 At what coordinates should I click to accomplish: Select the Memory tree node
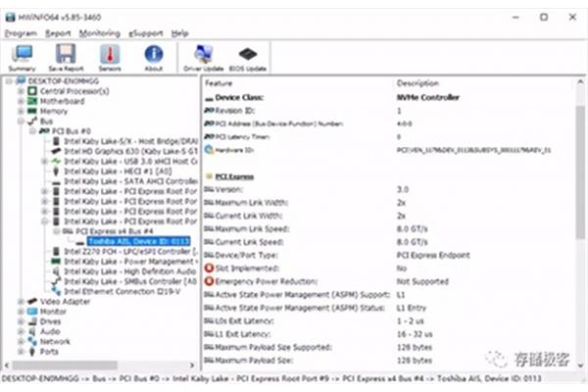pyautogui.click(x=54, y=112)
